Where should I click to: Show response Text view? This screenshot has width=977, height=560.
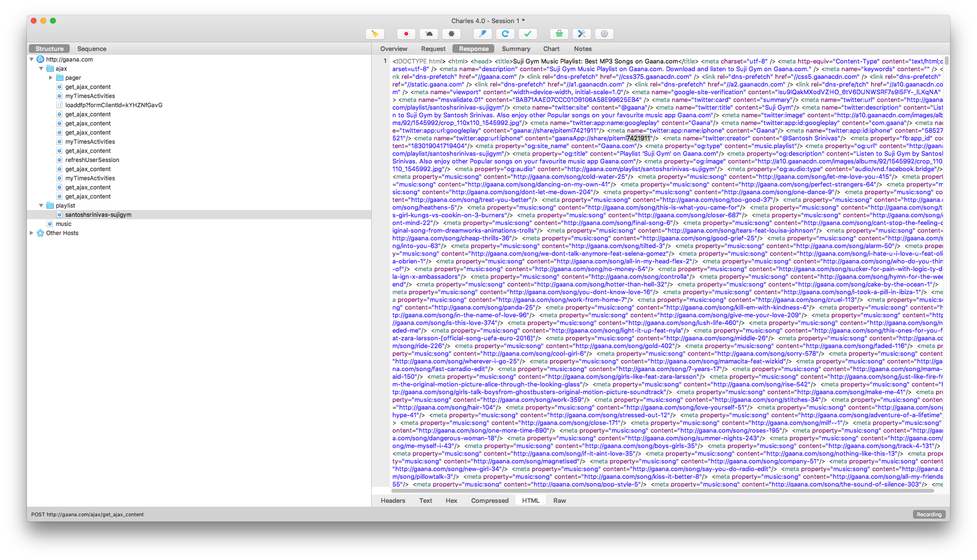click(x=426, y=500)
